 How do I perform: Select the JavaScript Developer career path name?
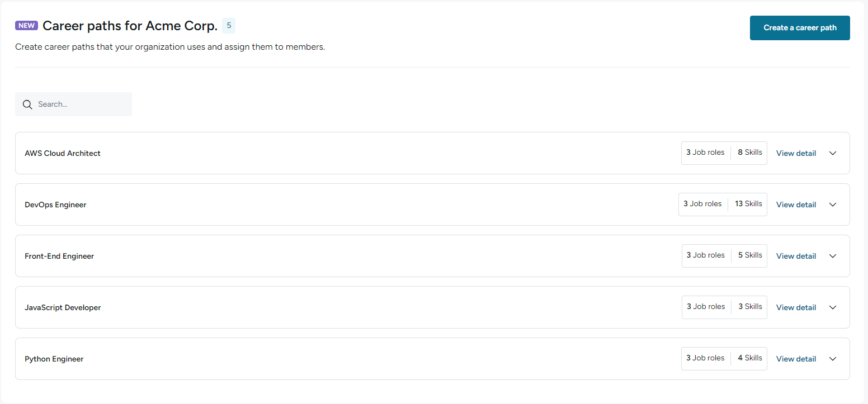pos(63,307)
